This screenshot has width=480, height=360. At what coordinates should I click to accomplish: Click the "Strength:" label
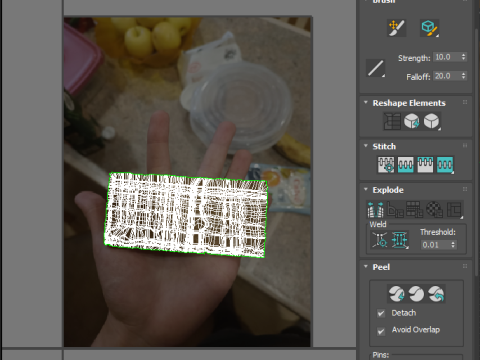pyautogui.click(x=414, y=58)
